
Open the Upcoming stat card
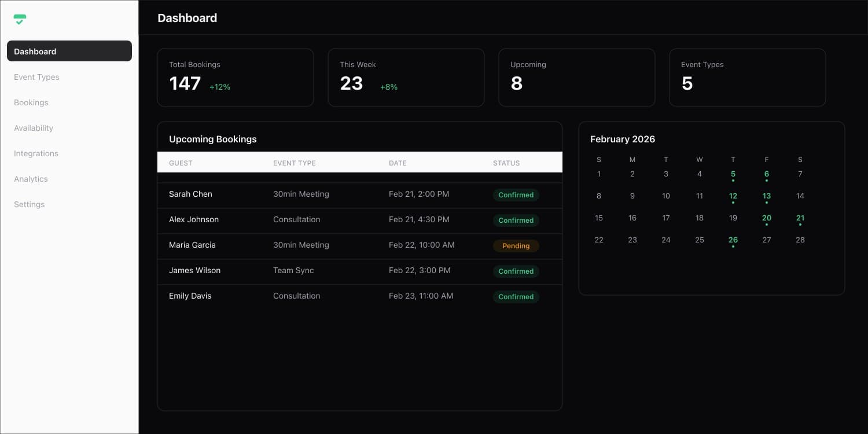pyautogui.click(x=576, y=78)
